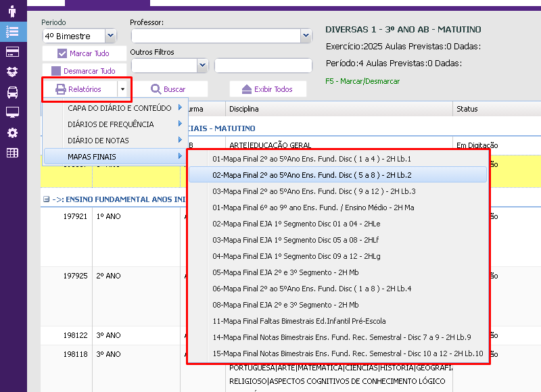Click the Buscar search button
The image size is (541, 392).
click(169, 89)
